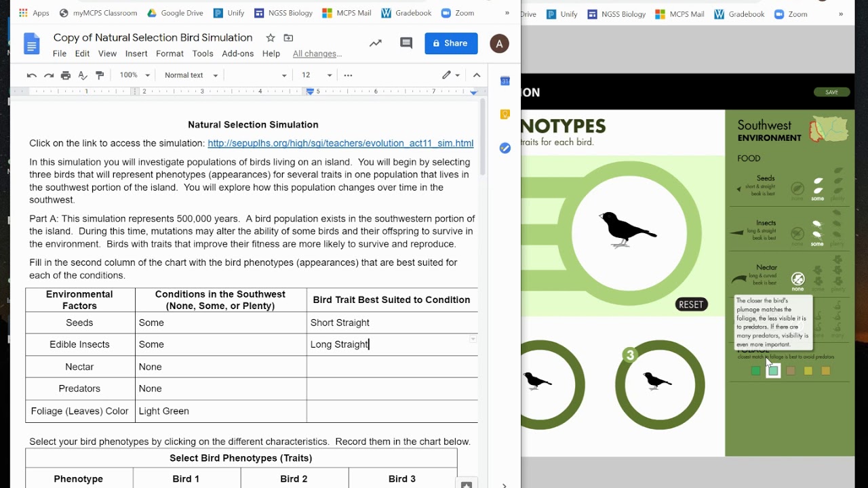
Task: Click the Undo arrow in Docs toolbar
Action: [31, 75]
